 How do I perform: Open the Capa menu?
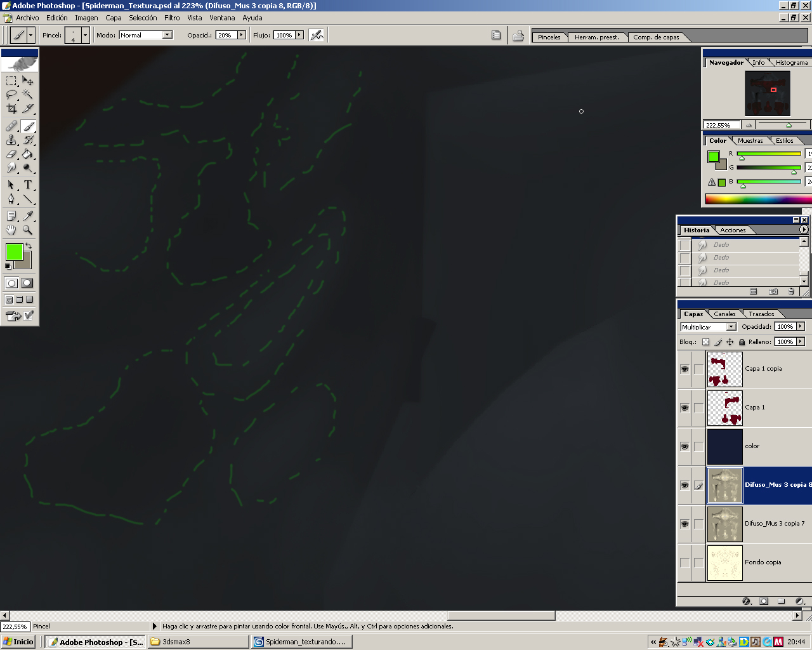[x=114, y=18]
